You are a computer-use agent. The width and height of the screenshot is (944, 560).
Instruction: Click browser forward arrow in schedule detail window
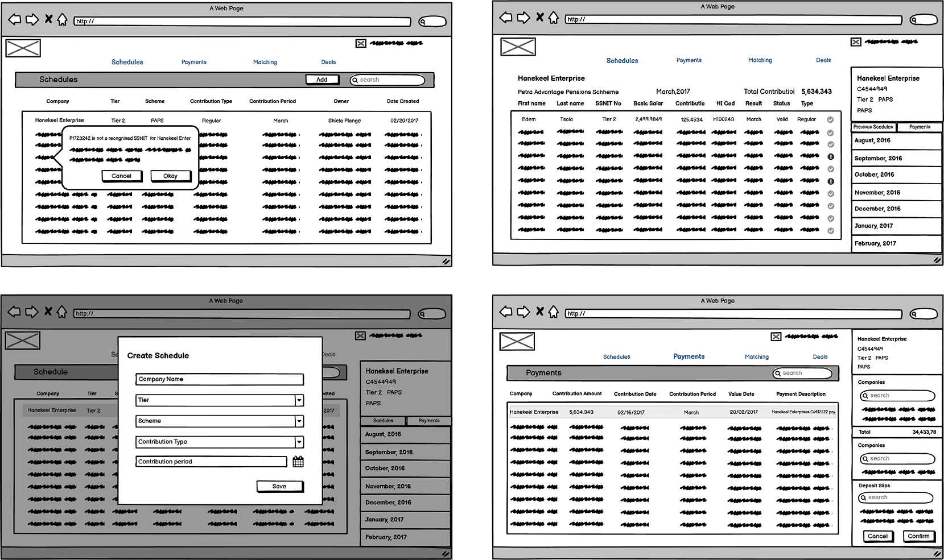(523, 18)
